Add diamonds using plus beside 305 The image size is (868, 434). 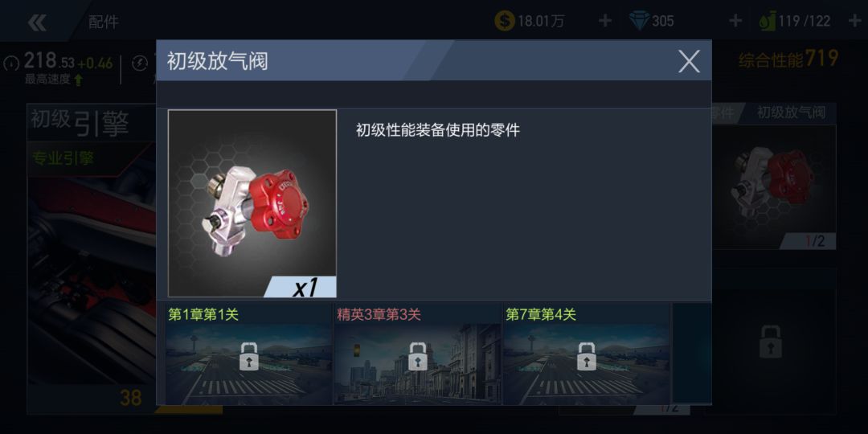tap(735, 22)
